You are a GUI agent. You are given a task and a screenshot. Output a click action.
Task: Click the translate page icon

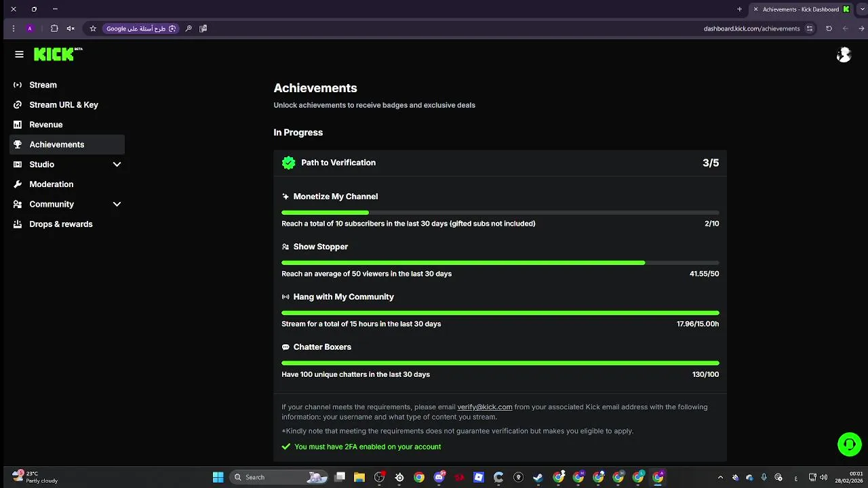(203, 28)
